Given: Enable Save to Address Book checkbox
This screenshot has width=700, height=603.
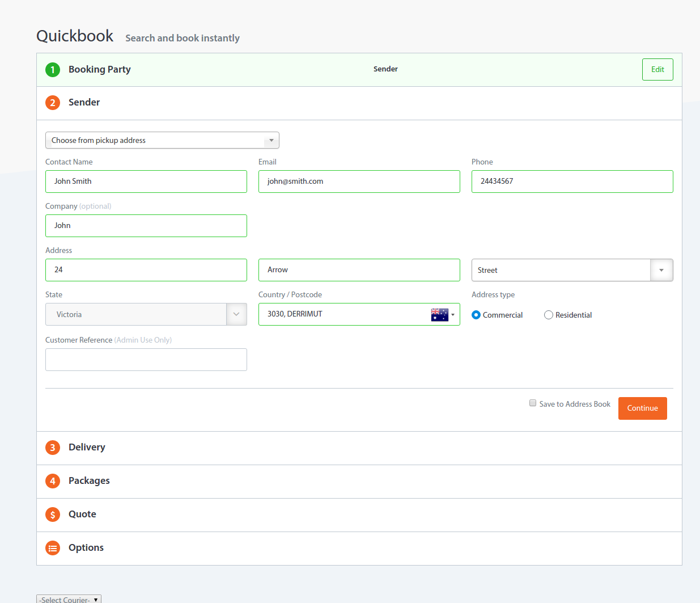Looking at the screenshot, I should click(x=533, y=403).
